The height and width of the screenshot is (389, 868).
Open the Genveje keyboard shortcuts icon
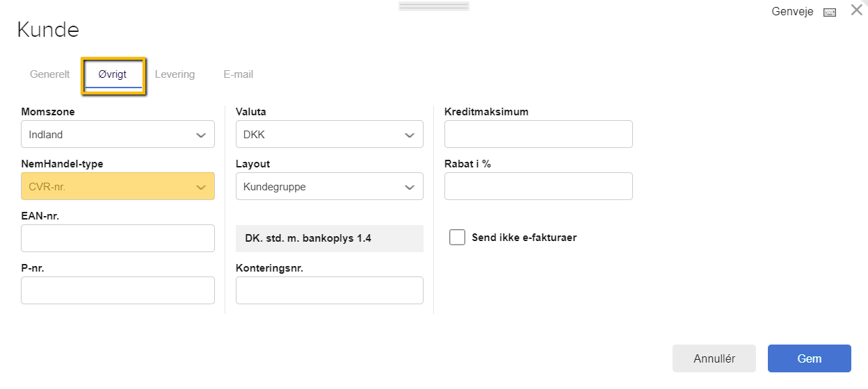829,12
